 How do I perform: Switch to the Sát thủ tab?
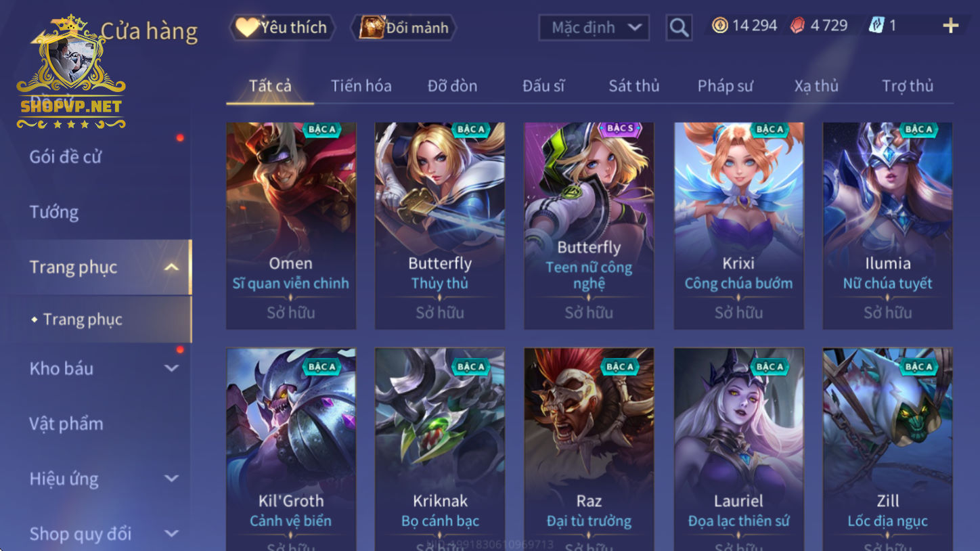click(x=633, y=86)
